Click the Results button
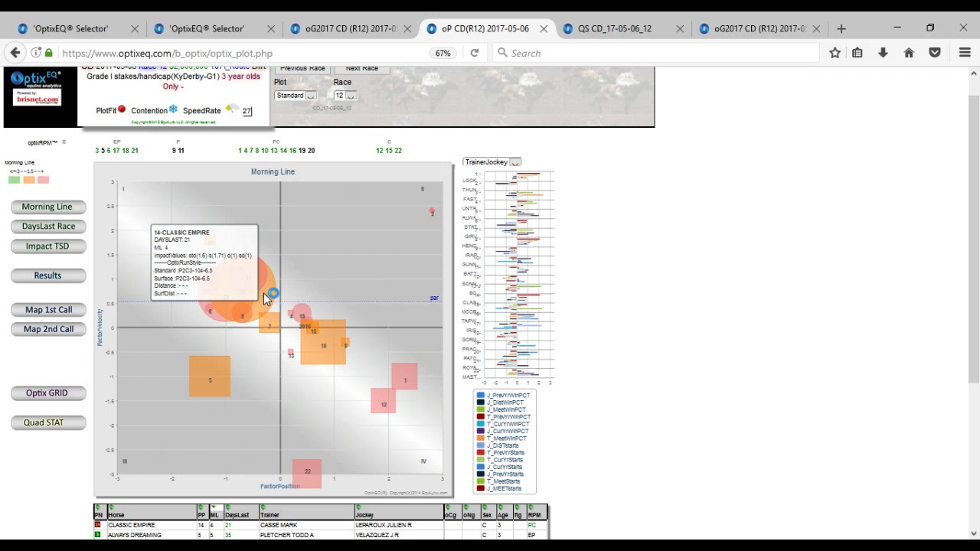 click(x=47, y=275)
